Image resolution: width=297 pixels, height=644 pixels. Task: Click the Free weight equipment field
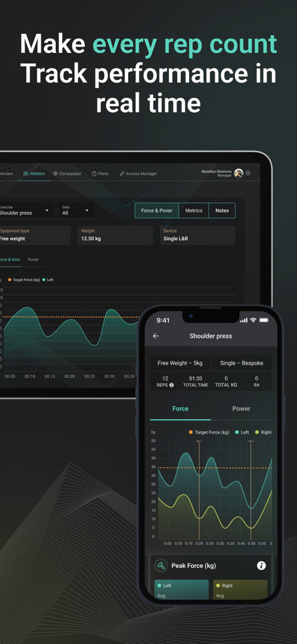pyautogui.click(x=35, y=235)
